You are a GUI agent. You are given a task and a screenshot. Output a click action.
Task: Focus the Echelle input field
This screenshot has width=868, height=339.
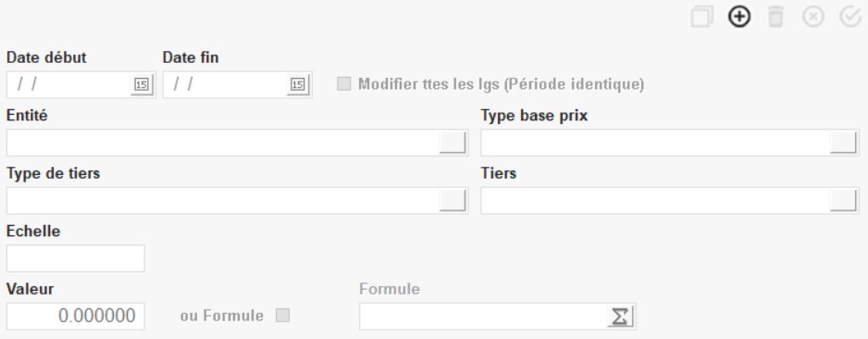click(76, 258)
